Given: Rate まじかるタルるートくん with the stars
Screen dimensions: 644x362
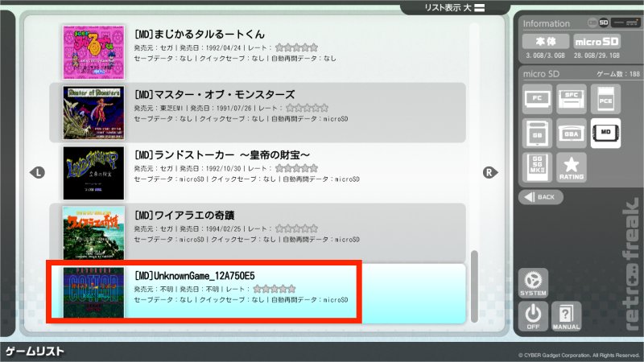Looking at the screenshot, I should 296,47.
